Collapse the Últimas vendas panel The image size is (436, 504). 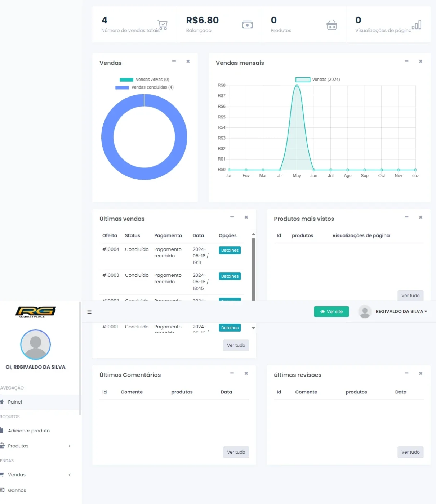(232, 217)
